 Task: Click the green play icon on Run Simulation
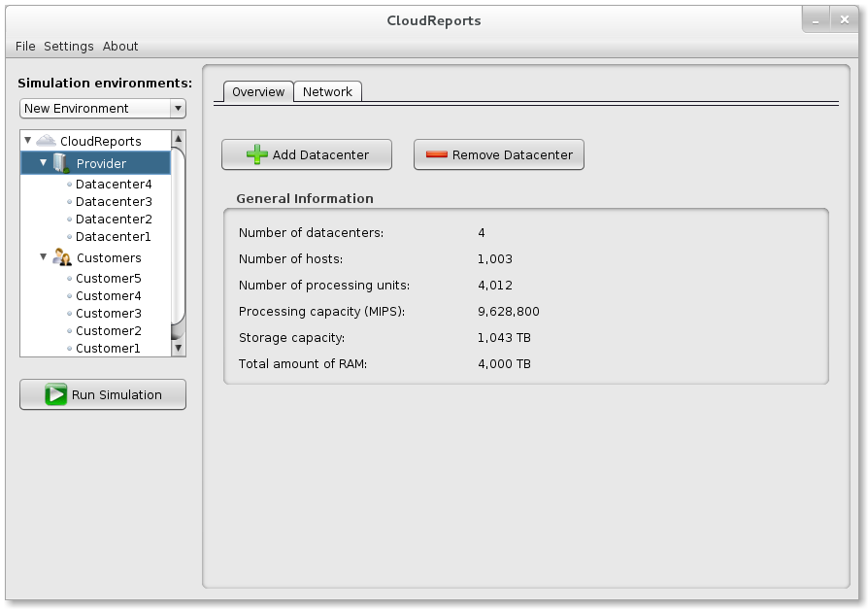pyautogui.click(x=54, y=394)
